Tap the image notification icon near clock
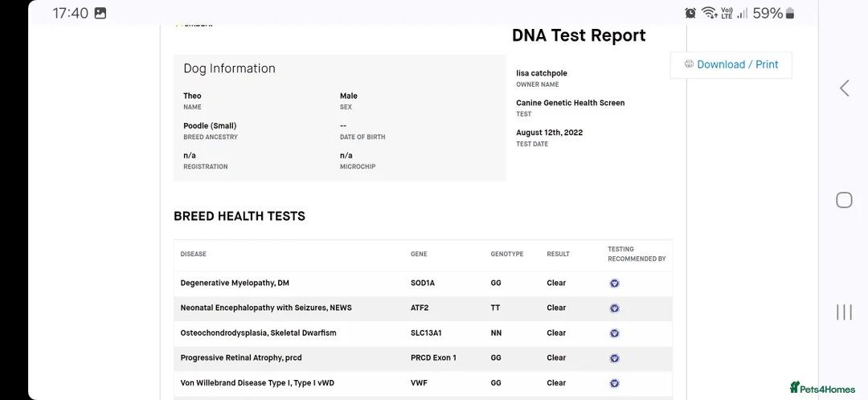The width and height of the screenshot is (868, 400). (x=100, y=13)
